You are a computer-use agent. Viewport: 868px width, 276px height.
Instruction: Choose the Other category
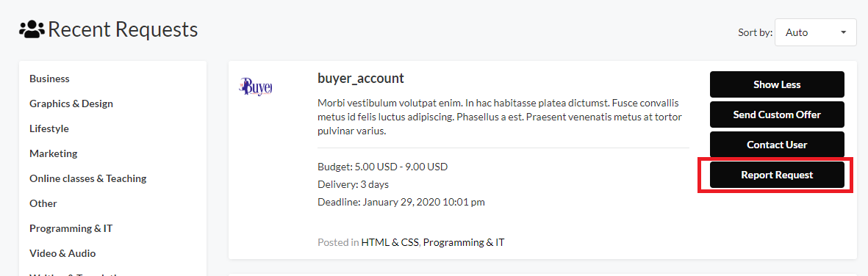click(x=43, y=203)
